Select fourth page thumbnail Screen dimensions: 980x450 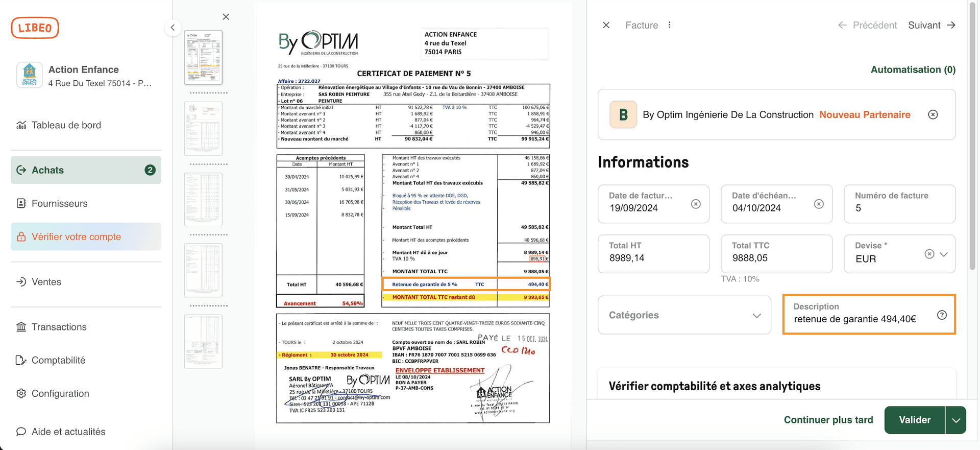pos(203,270)
